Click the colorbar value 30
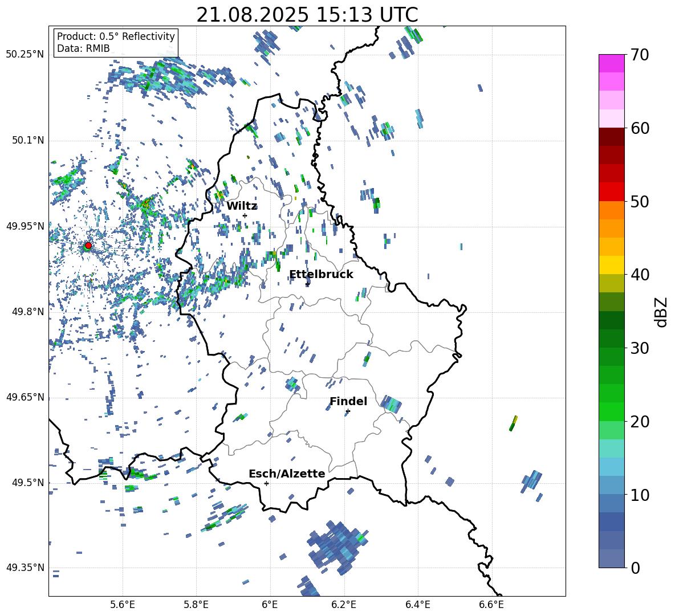This screenshot has height=616, width=675. [640, 348]
